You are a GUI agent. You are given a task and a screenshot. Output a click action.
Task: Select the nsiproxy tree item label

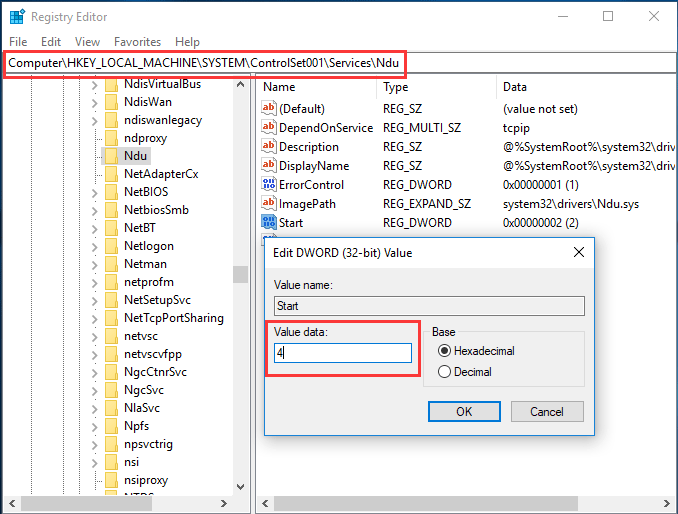point(146,480)
